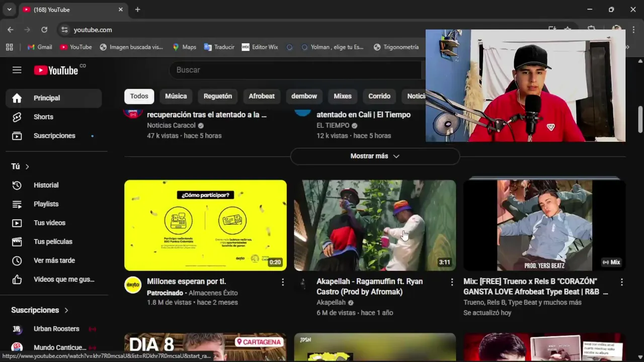Open the Traducir bookmark
The height and width of the screenshot is (362, 644).
(x=219, y=47)
